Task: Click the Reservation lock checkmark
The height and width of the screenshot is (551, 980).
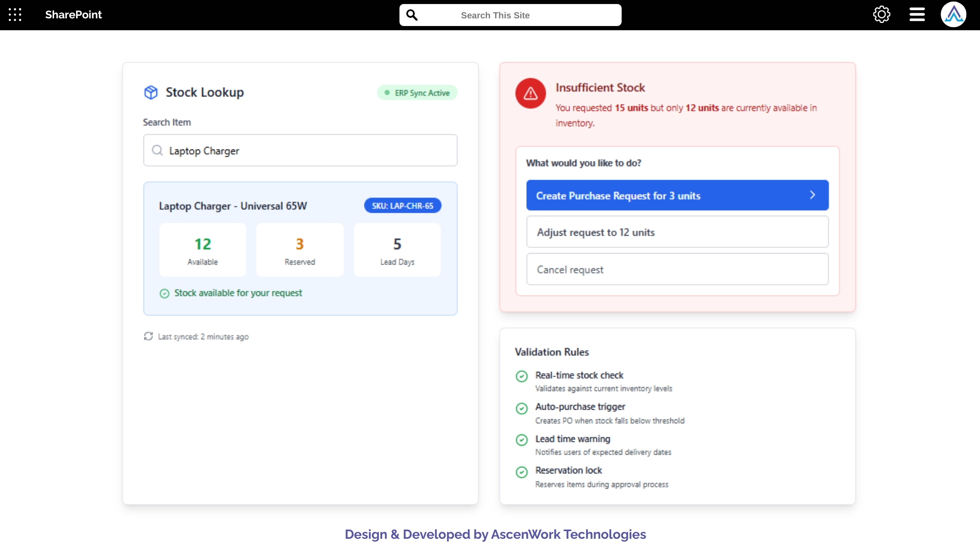Action: pyautogui.click(x=522, y=472)
